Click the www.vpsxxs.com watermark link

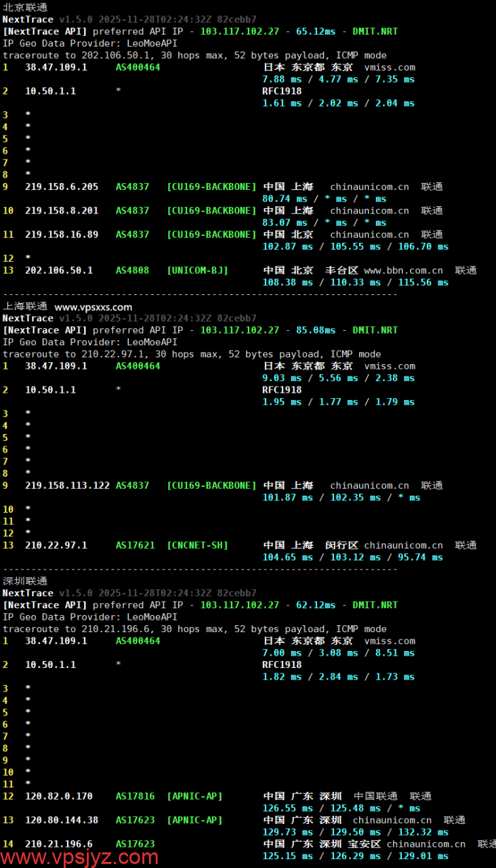pos(94,307)
